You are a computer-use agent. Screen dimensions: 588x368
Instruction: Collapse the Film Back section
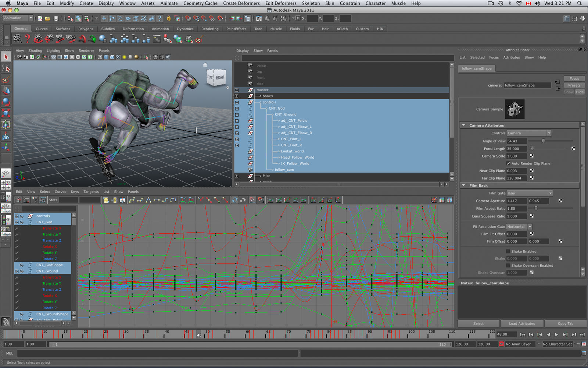[x=464, y=185]
